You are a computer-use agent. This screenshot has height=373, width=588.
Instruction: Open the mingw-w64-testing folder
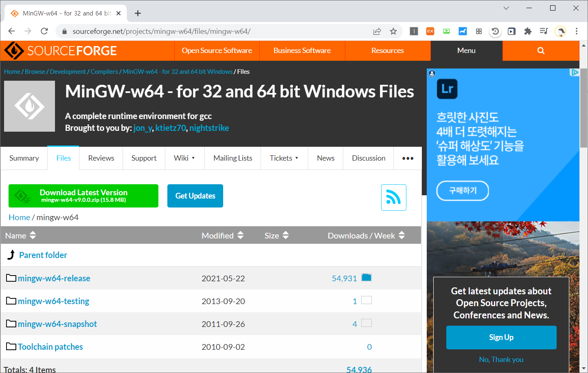(53, 301)
